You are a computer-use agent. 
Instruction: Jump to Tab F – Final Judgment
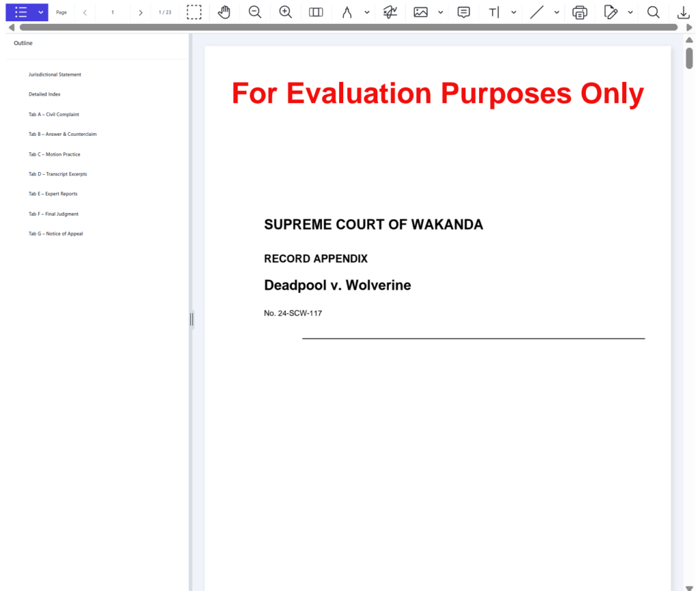click(53, 214)
